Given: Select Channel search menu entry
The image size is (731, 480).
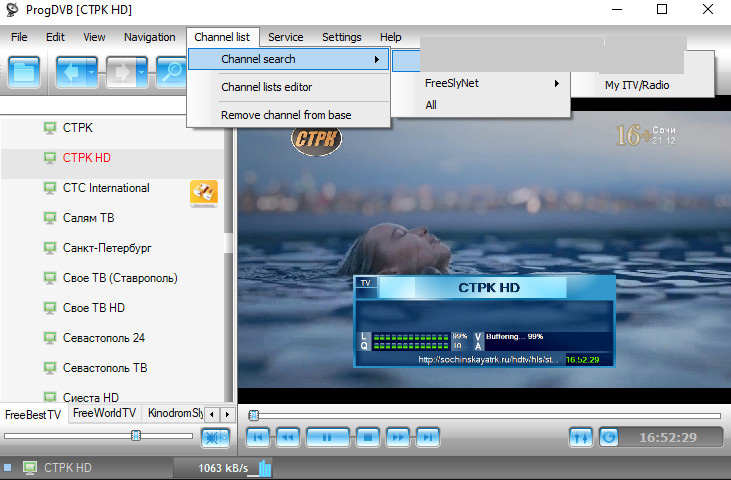Looking at the screenshot, I should (x=289, y=59).
